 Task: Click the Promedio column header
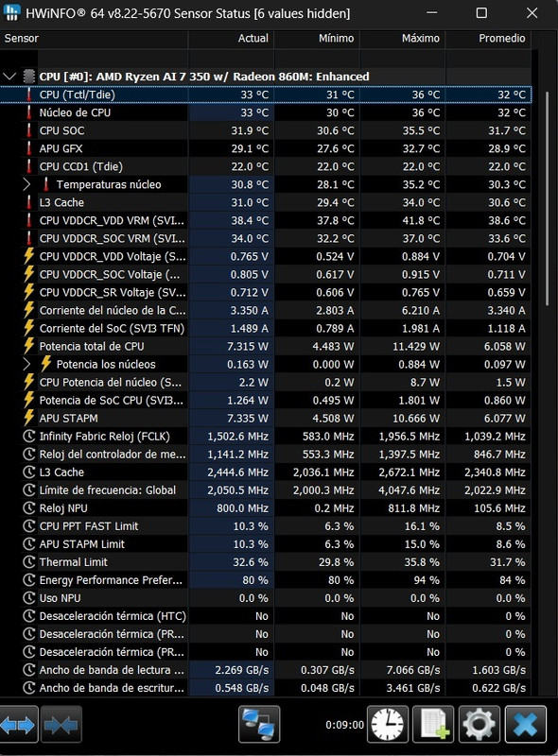pos(489,39)
